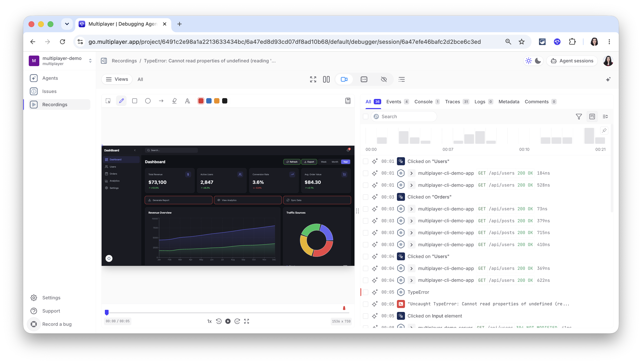Check the 'Clicked on "Orders"' row checkbox

pos(365,197)
